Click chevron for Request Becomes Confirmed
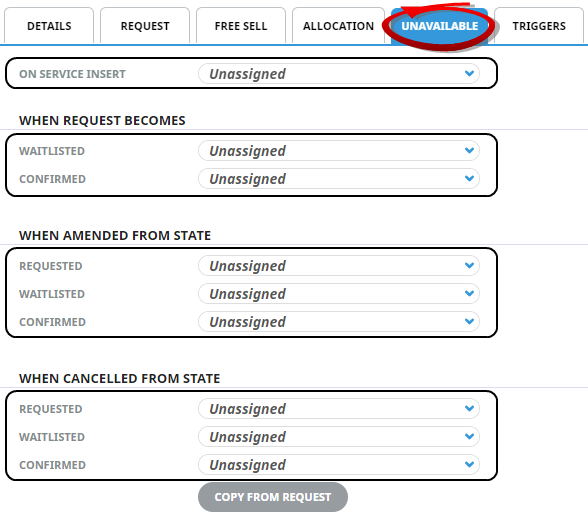Image resolution: width=588 pixels, height=519 pixels. coord(469,178)
